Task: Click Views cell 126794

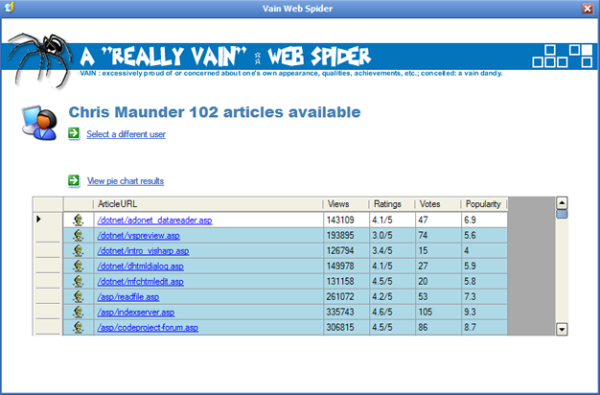Action: (x=346, y=251)
